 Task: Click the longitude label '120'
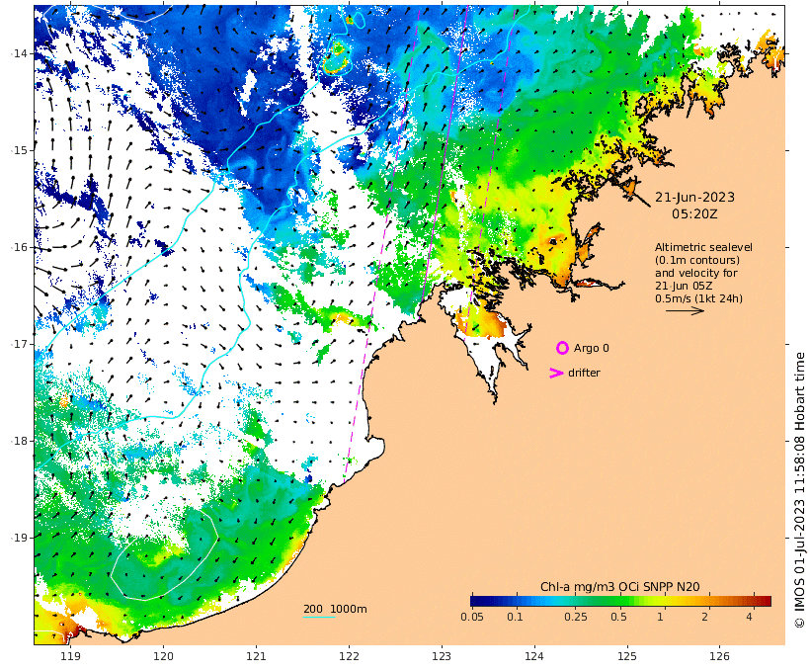pyautogui.click(x=163, y=656)
